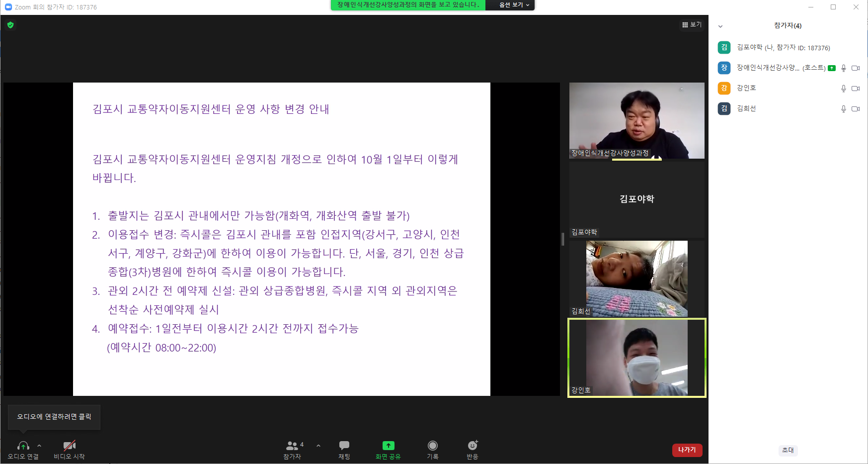The image size is (868, 464).
Task: Click the red 나가기 button
Action: pos(687,450)
